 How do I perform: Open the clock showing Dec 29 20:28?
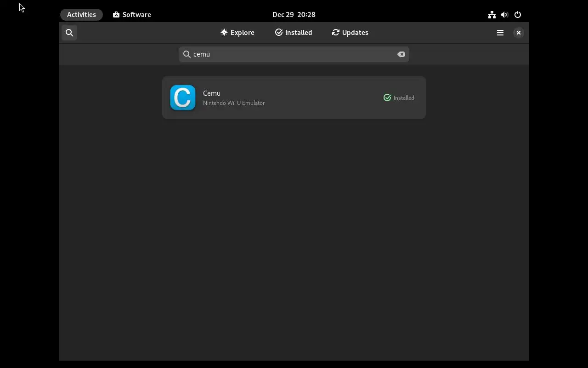click(x=294, y=14)
